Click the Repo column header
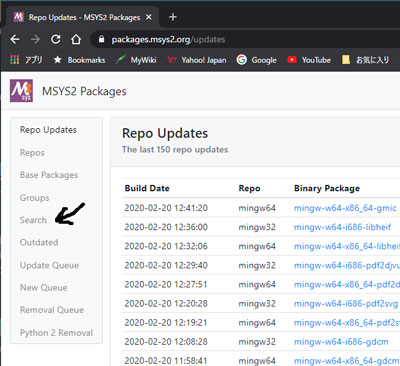The width and height of the screenshot is (400, 366). 249,188
